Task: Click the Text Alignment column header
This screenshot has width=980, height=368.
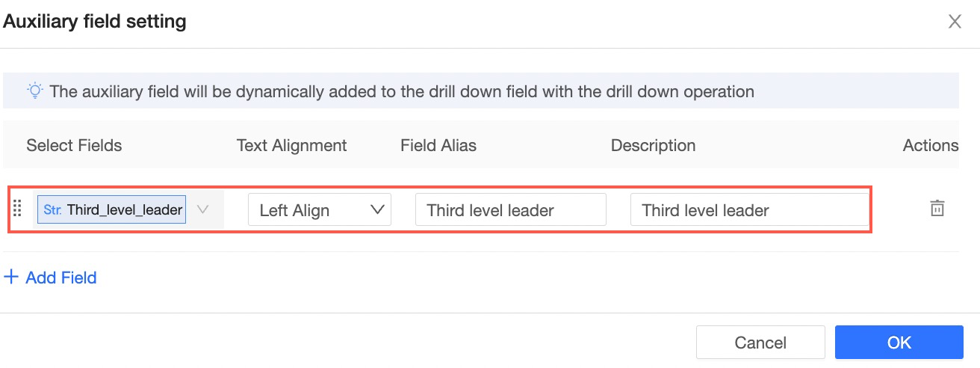Action: [291, 145]
